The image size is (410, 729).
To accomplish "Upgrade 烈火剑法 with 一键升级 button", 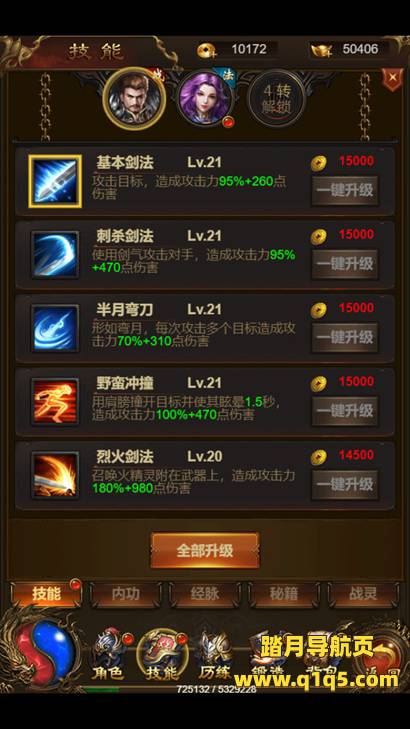I will (345, 484).
